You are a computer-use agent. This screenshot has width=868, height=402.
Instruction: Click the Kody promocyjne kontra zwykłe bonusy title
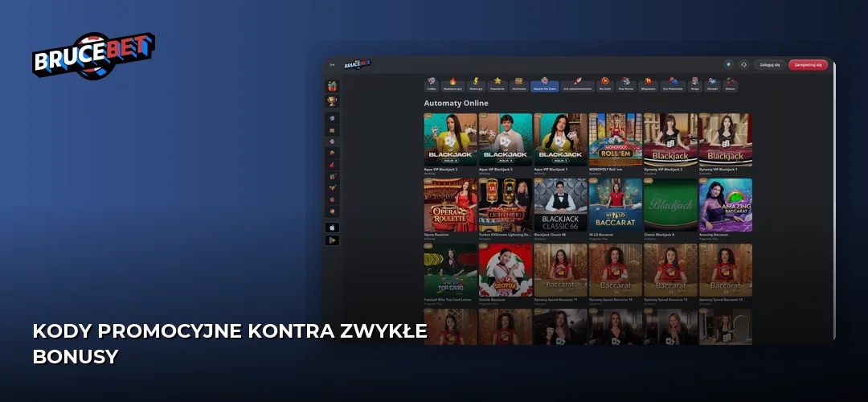pos(230,344)
